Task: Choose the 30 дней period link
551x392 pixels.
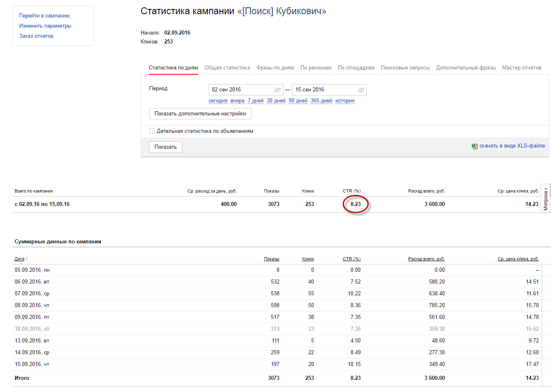Action: point(276,101)
